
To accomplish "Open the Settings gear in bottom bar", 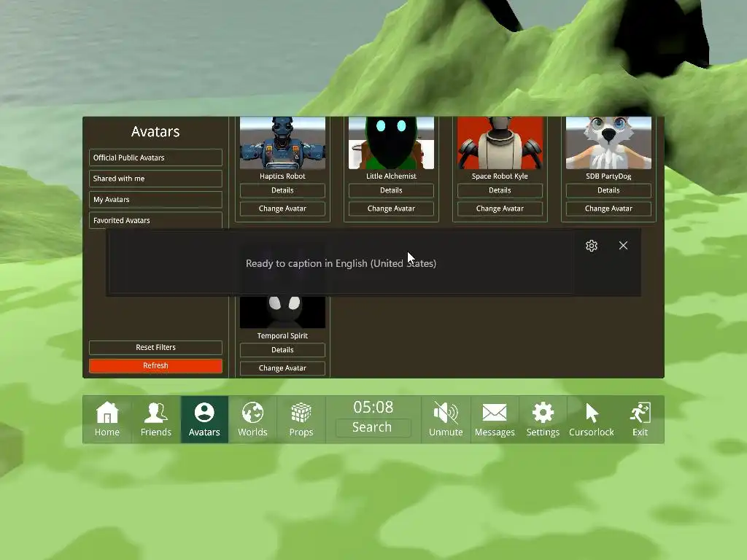I will (x=543, y=419).
